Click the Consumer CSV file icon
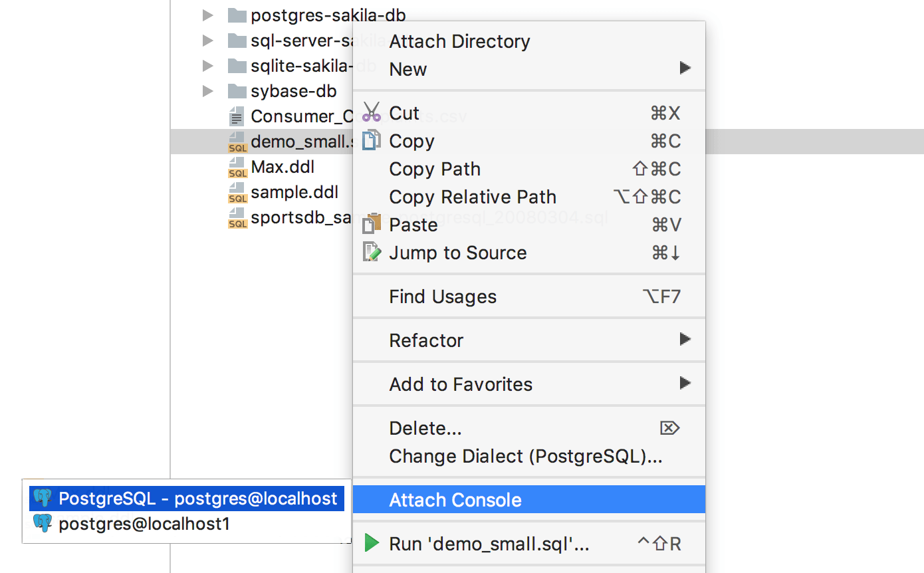 click(236, 117)
